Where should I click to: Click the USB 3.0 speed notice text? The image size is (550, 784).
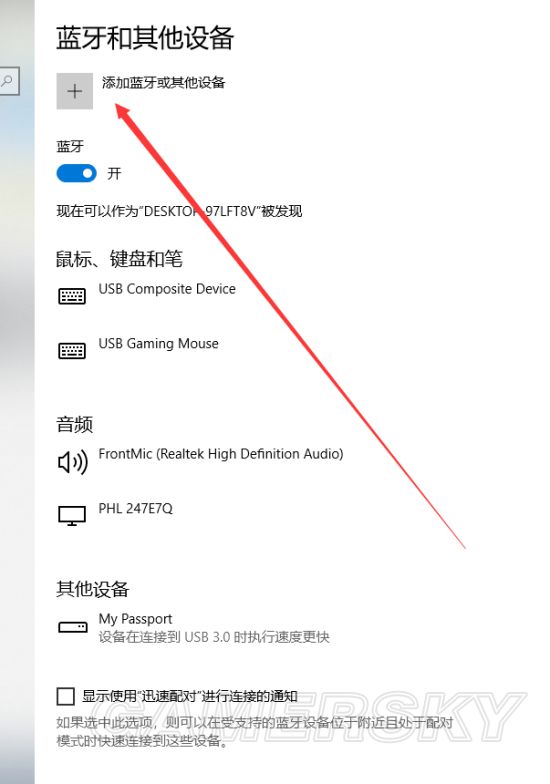(x=214, y=637)
